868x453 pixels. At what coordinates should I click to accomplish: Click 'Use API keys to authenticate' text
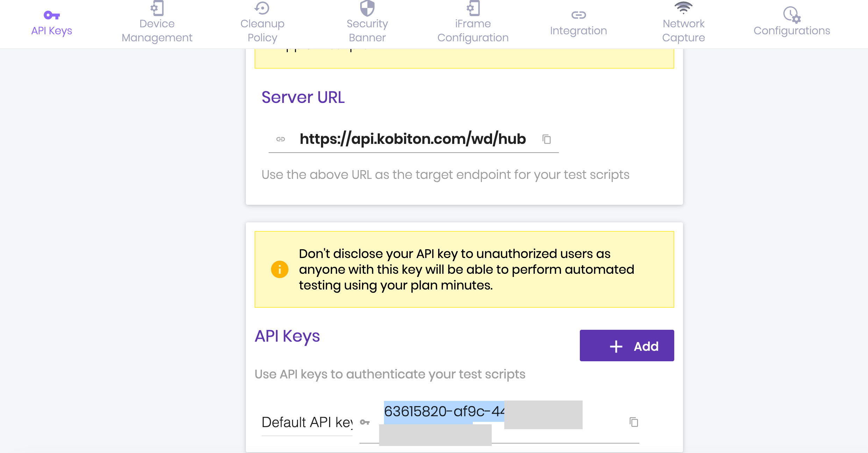click(x=390, y=374)
